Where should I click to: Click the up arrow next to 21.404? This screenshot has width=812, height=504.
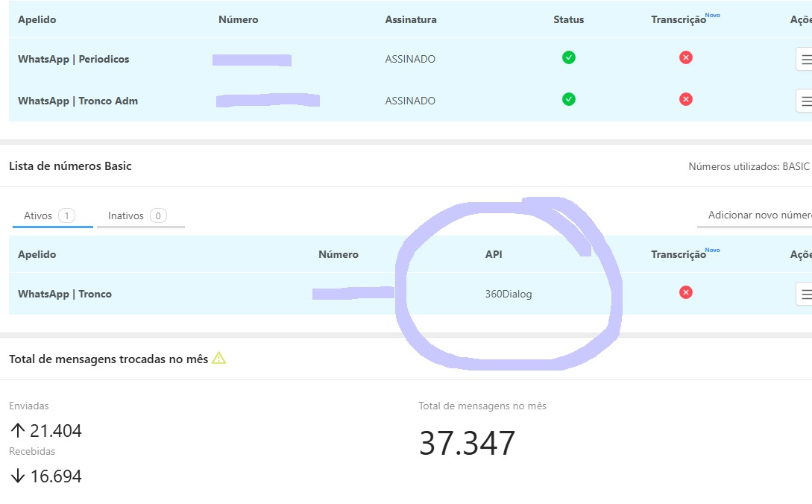point(18,431)
